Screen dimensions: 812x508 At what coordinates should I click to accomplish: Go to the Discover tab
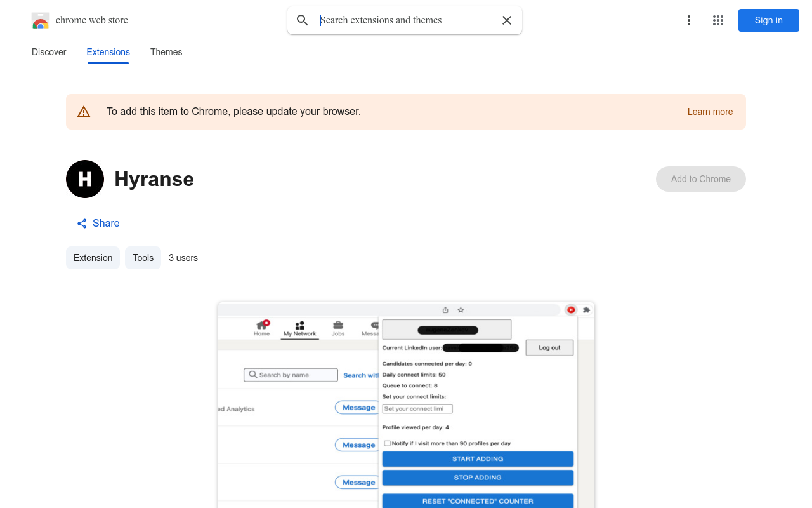point(49,52)
